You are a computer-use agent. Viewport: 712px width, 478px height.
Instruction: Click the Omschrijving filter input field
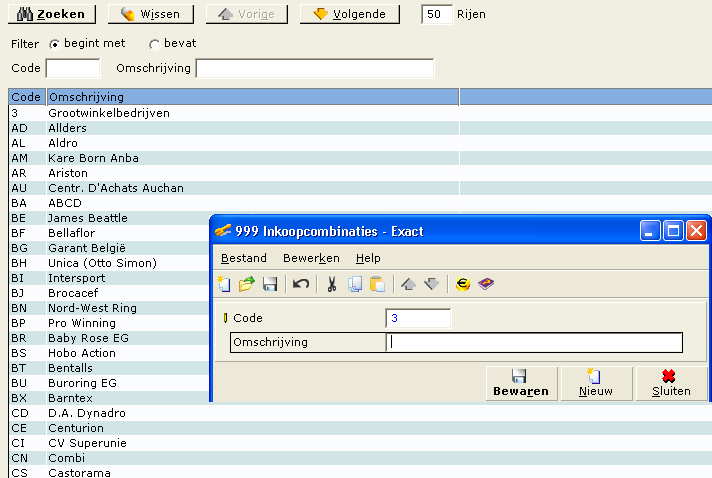(x=315, y=69)
